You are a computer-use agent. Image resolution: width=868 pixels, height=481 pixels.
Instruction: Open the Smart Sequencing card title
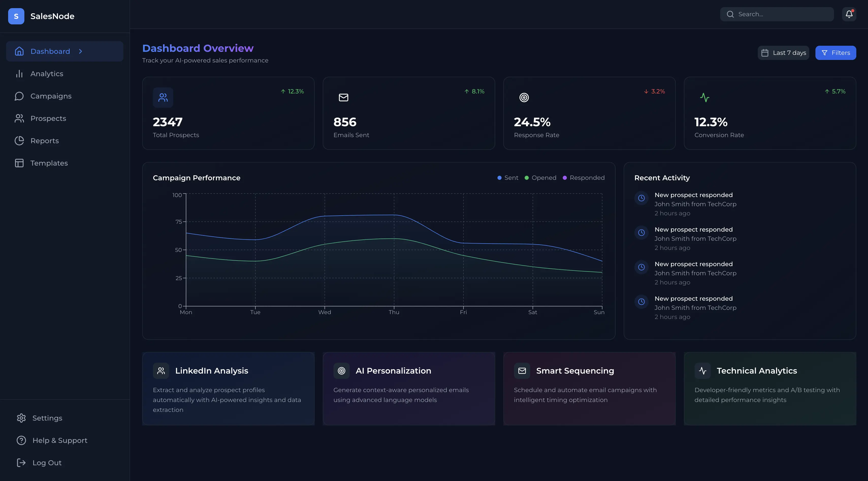coord(575,371)
